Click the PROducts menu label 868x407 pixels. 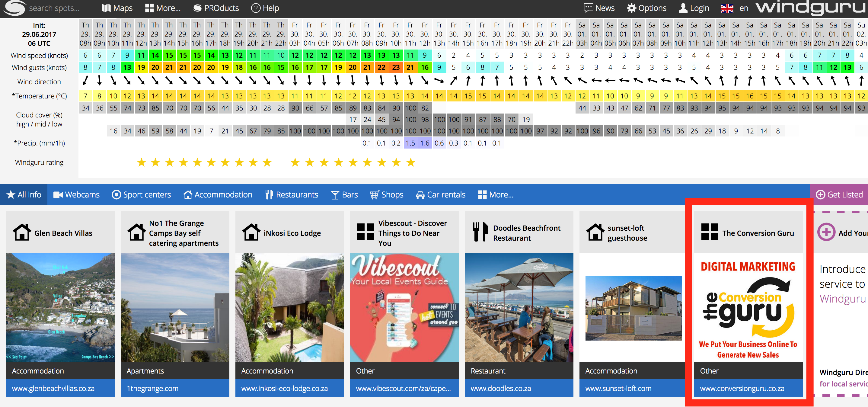pos(222,8)
